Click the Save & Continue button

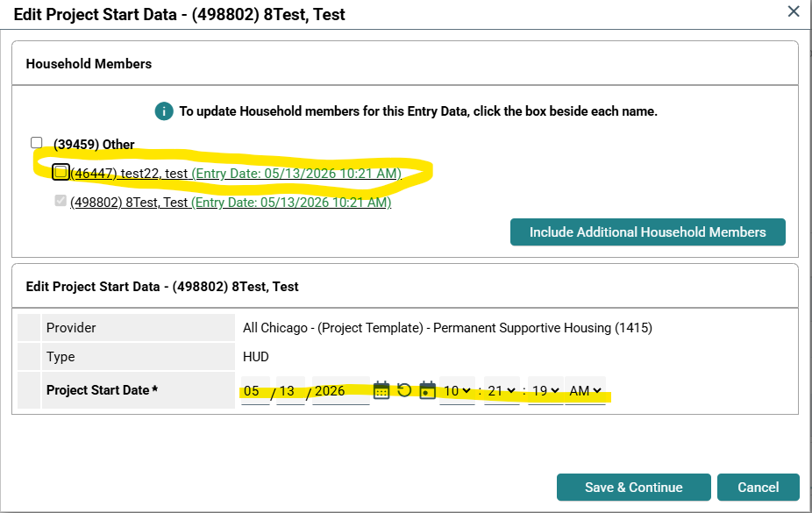coord(634,487)
